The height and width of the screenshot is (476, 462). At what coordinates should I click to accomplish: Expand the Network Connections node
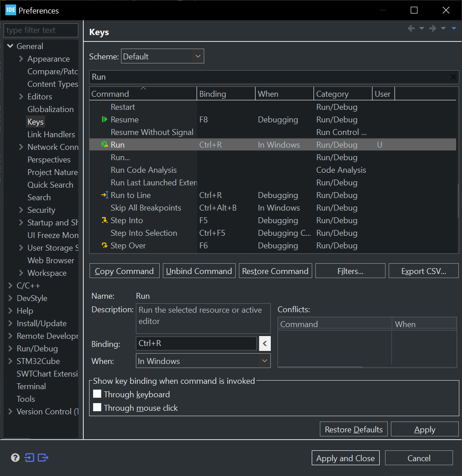click(x=21, y=147)
